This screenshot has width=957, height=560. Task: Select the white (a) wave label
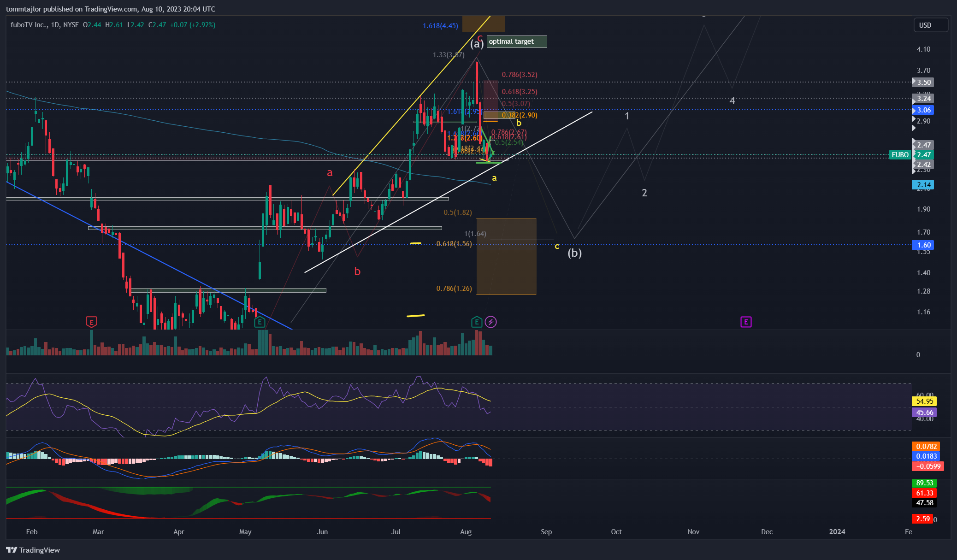point(477,44)
